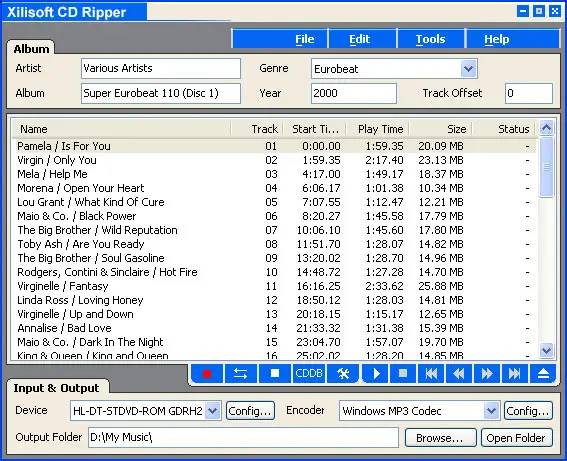Click the track list scrollbar down arrow
567x461 pixels.
point(546,350)
